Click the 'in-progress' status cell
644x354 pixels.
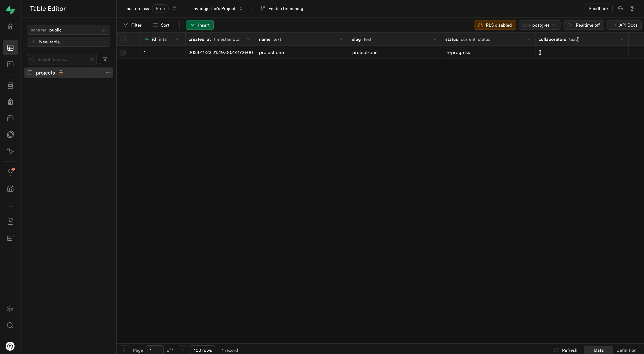489,53
